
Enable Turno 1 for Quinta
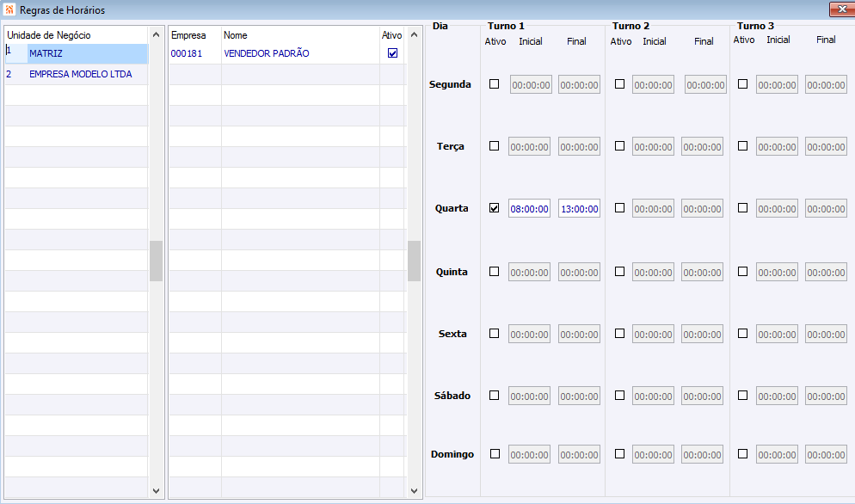[494, 272]
